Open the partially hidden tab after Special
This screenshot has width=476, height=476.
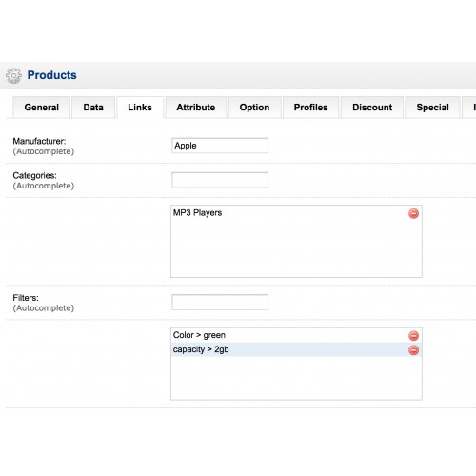click(469, 108)
